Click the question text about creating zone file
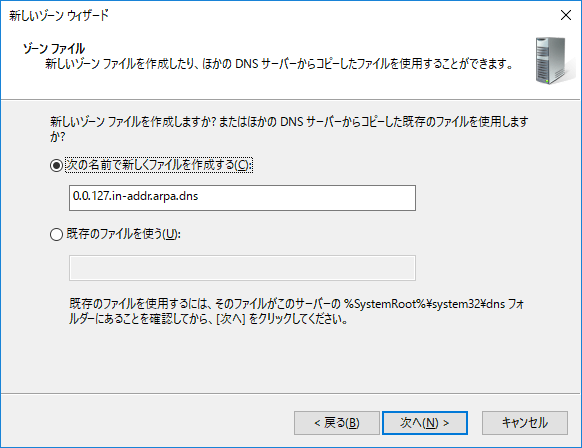 [x=289, y=129]
